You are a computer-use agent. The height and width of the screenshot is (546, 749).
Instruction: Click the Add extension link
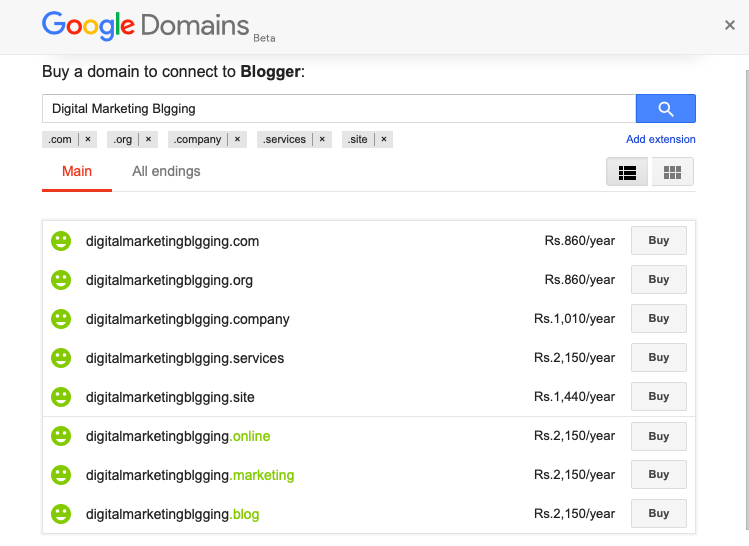pos(661,139)
